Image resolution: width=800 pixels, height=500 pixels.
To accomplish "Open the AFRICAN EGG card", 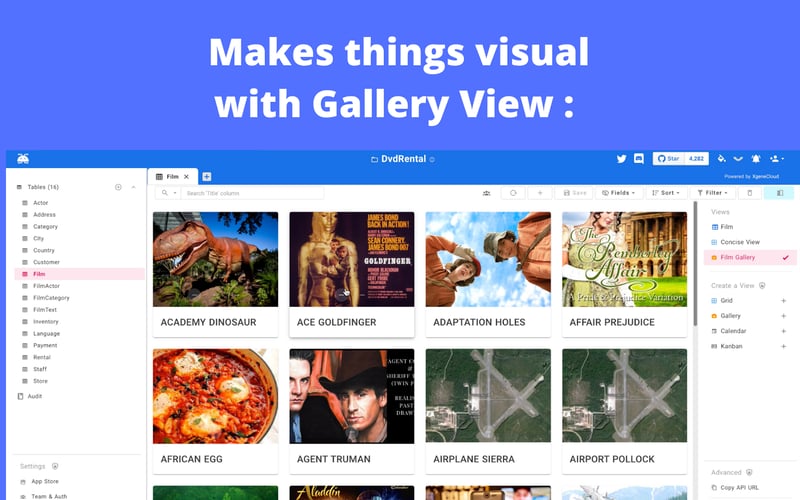I will 215,411.
